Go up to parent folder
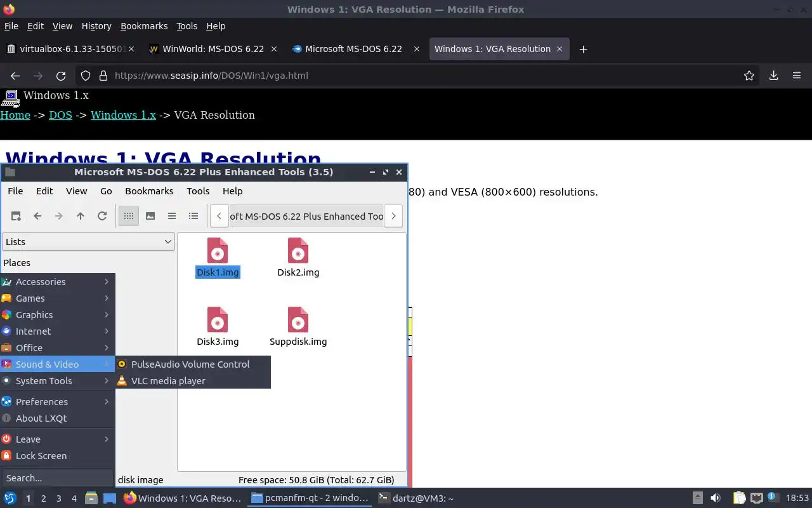Viewport: 812px width, 508px height. (81, 216)
